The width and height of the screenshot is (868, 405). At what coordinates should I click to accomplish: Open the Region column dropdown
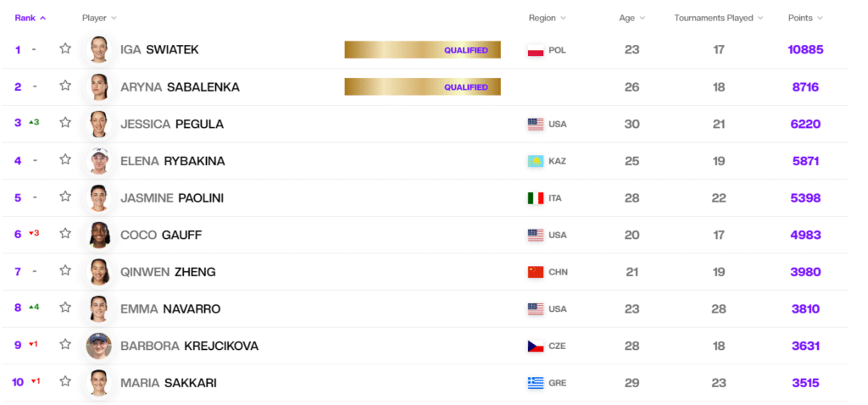click(547, 18)
